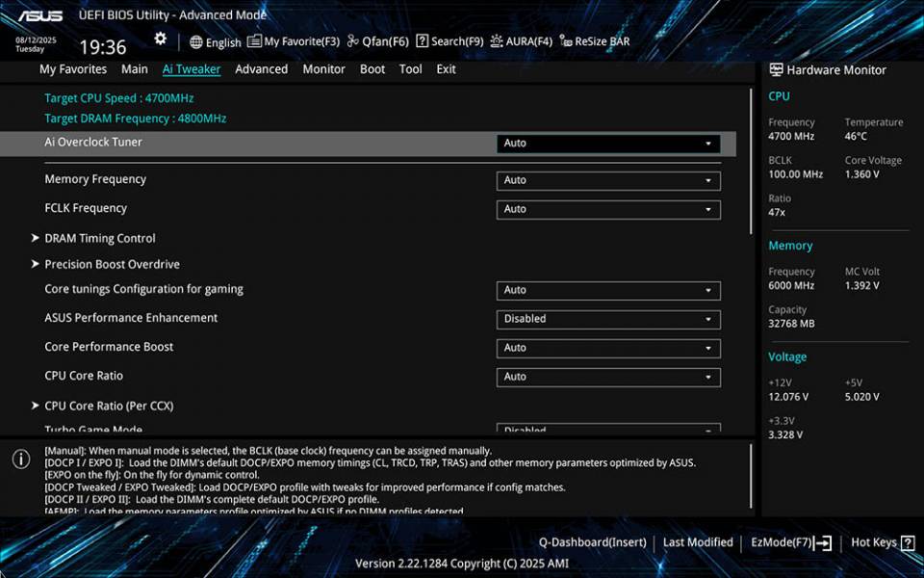This screenshot has height=578, width=924.
Task: View Last Modified changes
Action: click(698, 542)
